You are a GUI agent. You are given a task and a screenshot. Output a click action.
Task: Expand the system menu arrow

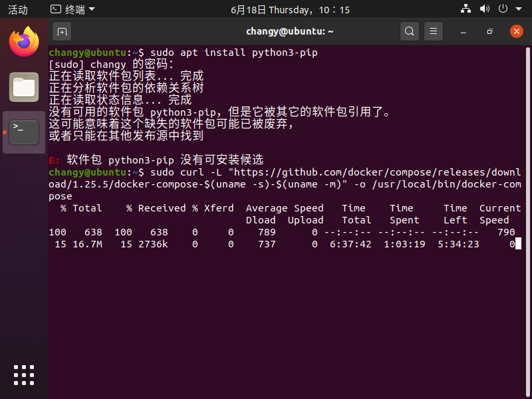519,9
